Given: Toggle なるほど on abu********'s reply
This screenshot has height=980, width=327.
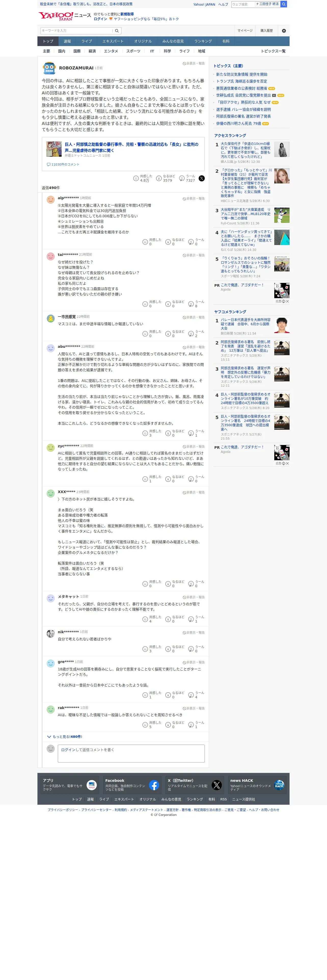Looking at the screenshot, I should point(175,433).
